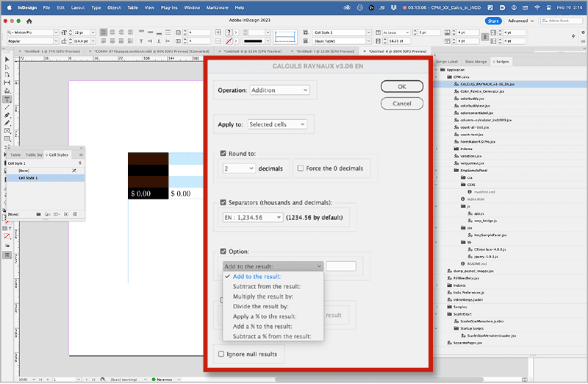Select Color_Palette_Generator.jsx script
Viewport: 588px width, 384px height.
click(x=482, y=91)
